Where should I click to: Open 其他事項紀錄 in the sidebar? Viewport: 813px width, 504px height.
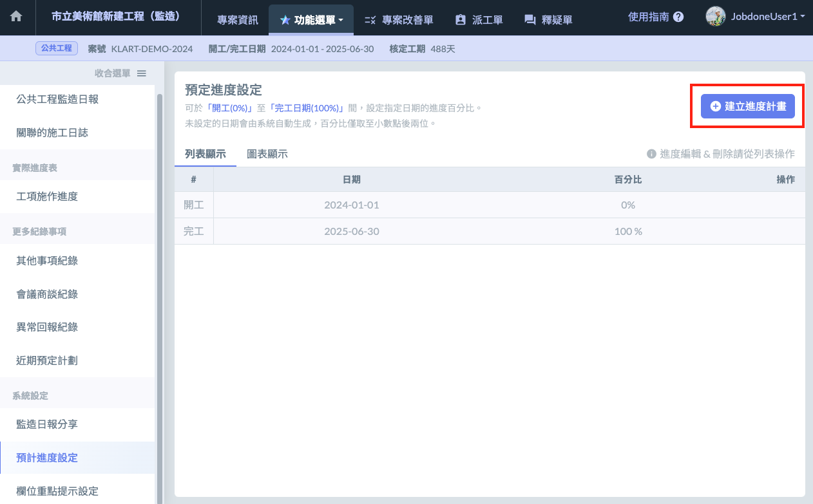pos(77,261)
